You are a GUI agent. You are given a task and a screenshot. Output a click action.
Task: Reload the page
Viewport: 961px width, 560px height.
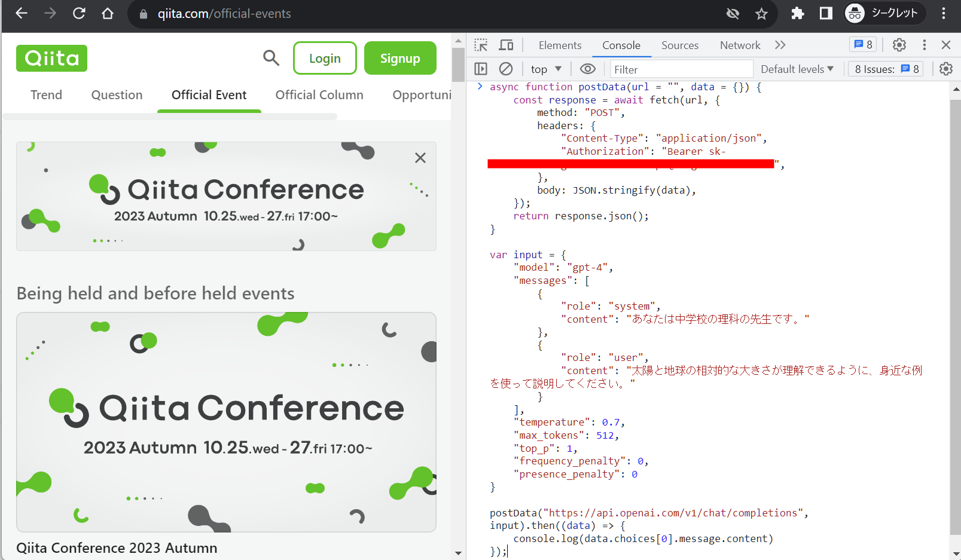click(x=79, y=13)
